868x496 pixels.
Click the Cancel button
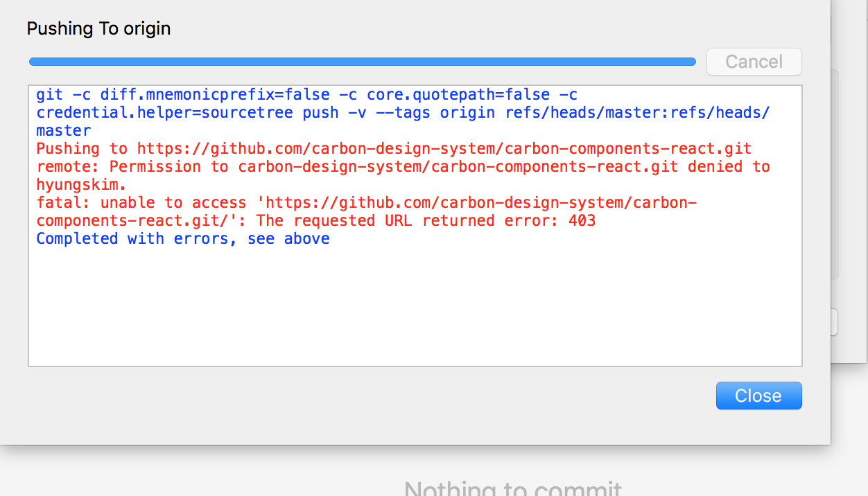754,62
